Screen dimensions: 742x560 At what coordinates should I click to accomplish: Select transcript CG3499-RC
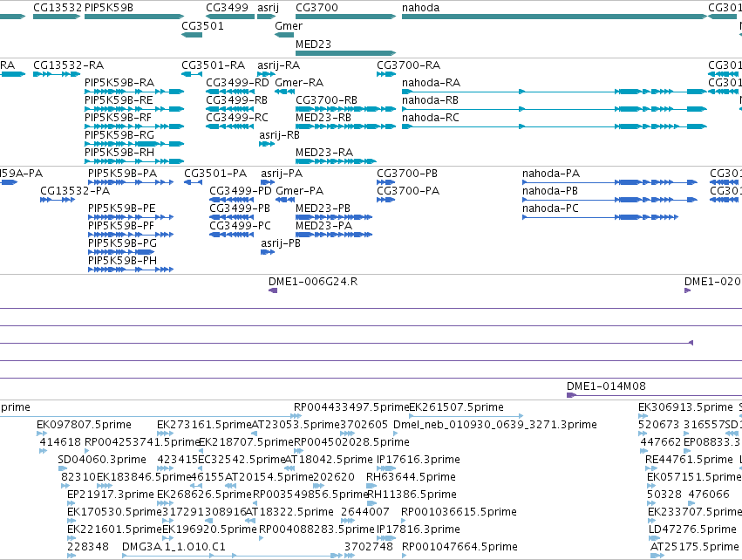(x=237, y=118)
